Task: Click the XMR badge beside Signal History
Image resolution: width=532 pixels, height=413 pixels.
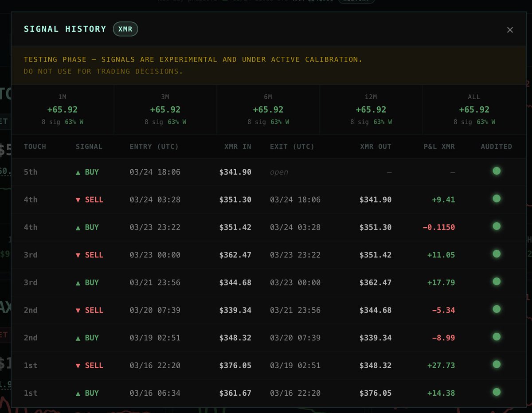Action: pyautogui.click(x=125, y=29)
